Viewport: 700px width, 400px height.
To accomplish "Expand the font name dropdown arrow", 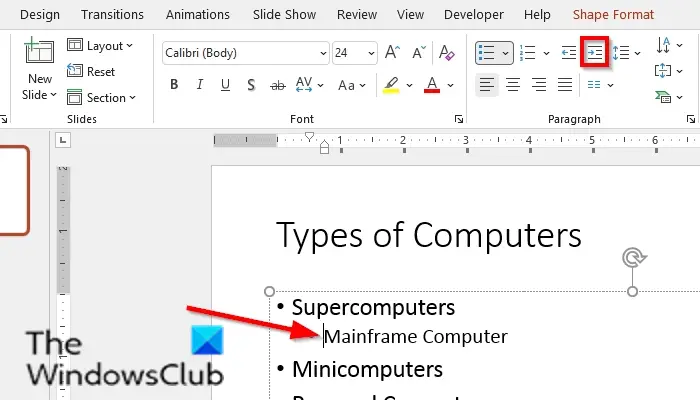I will click(323, 53).
